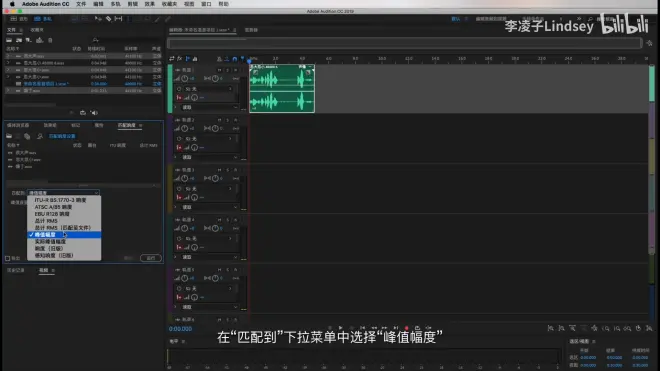Click the Apple menu icon

(12, 4)
